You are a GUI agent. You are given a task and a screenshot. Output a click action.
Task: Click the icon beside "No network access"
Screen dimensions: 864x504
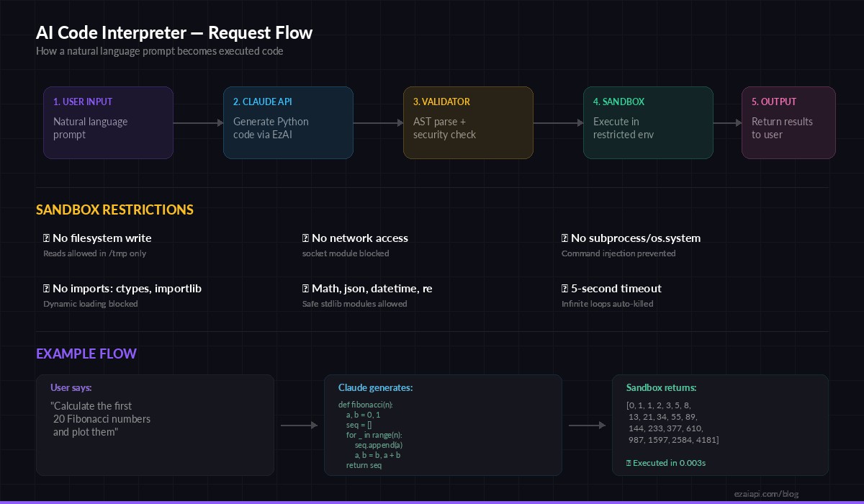(x=305, y=238)
